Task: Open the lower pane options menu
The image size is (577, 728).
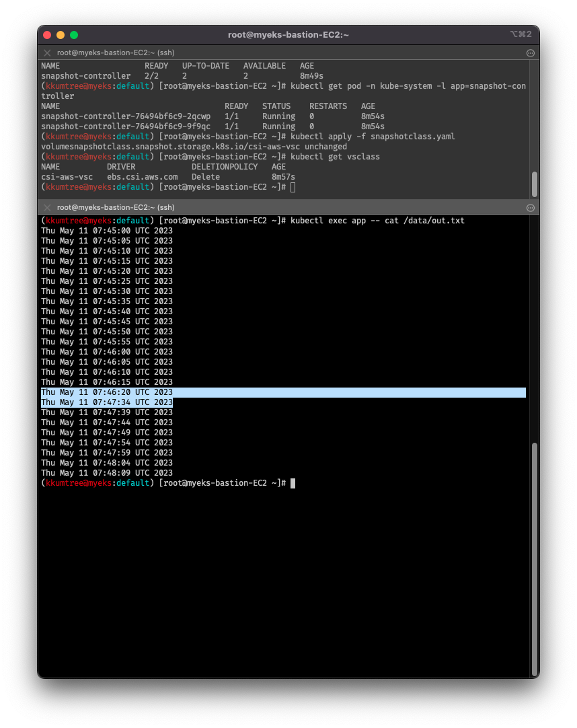Action: [531, 207]
